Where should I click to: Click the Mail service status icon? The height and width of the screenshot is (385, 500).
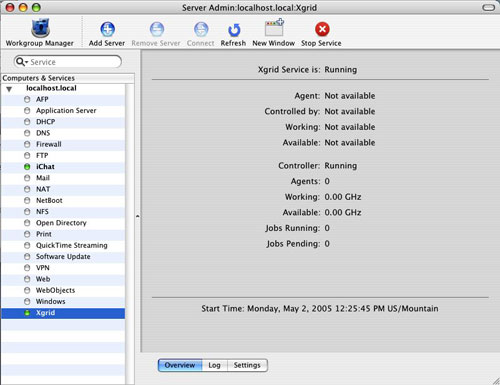click(x=27, y=178)
